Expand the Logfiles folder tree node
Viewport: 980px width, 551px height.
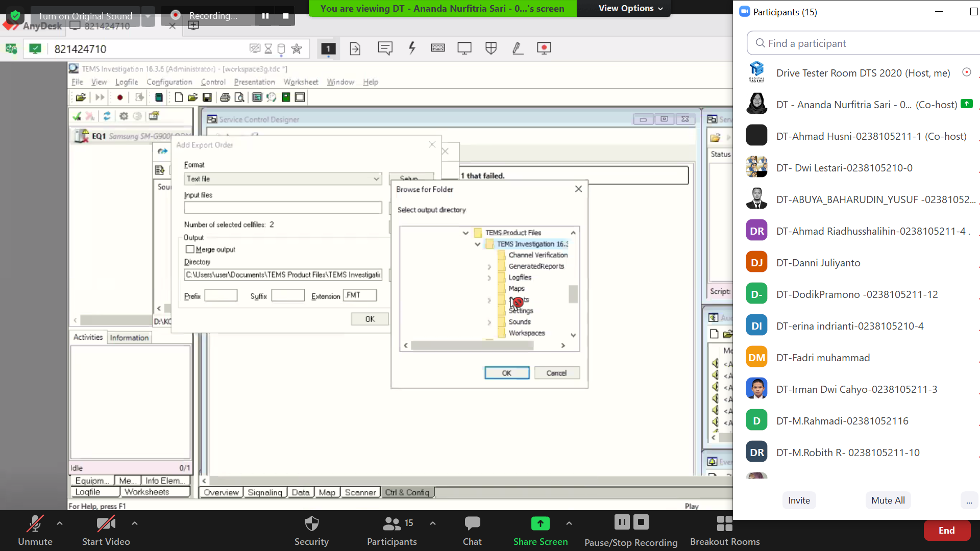coord(489,278)
